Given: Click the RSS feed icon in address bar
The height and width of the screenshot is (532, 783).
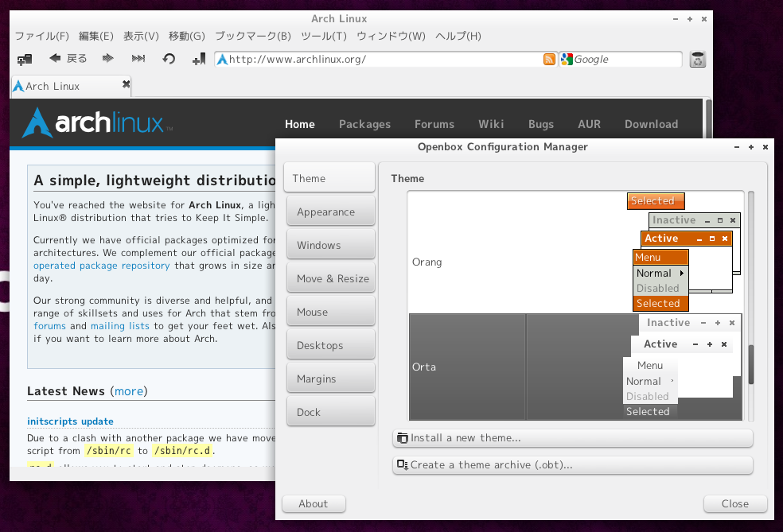Looking at the screenshot, I should click(549, 60).
